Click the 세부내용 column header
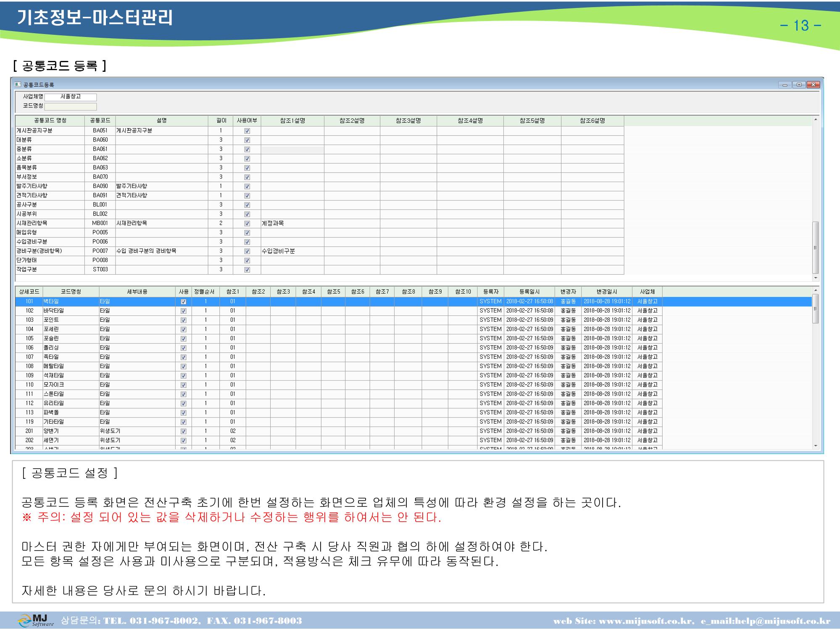The image size is (840, 630). coord(137,292)
